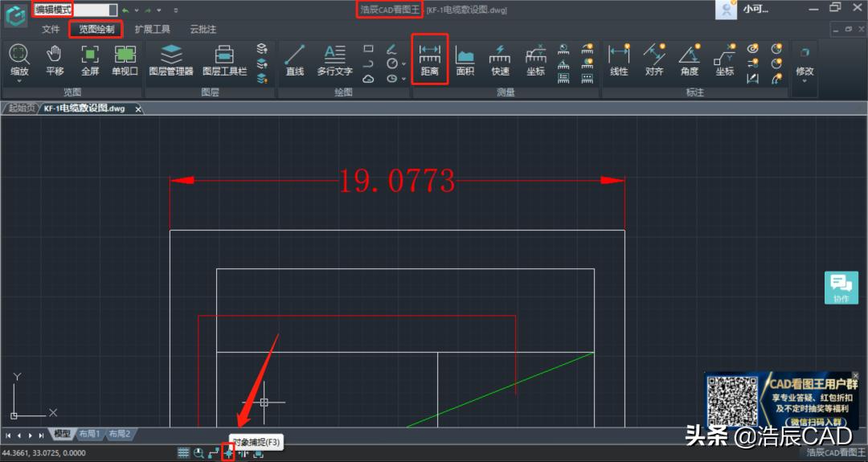868x462 pixels.
Task: Switch to 云批注 ribbon tab
Action: tap(203, 29)
